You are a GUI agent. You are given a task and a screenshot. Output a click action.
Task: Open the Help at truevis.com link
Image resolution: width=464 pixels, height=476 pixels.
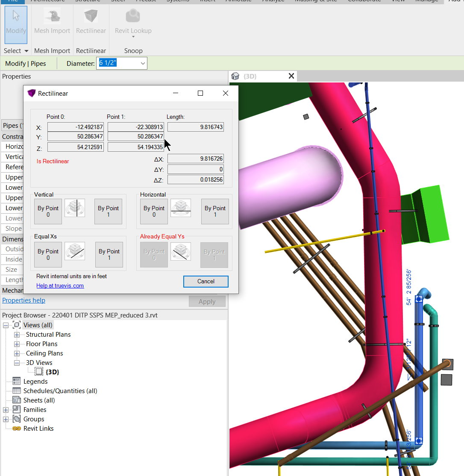point(60,286)
